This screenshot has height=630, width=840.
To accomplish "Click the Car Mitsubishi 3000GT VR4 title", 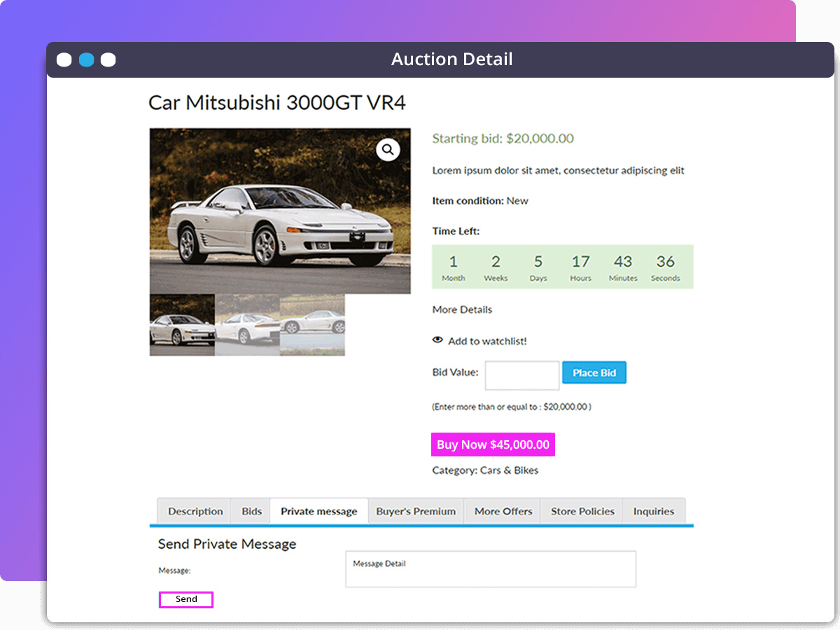I will pos(277,103).
